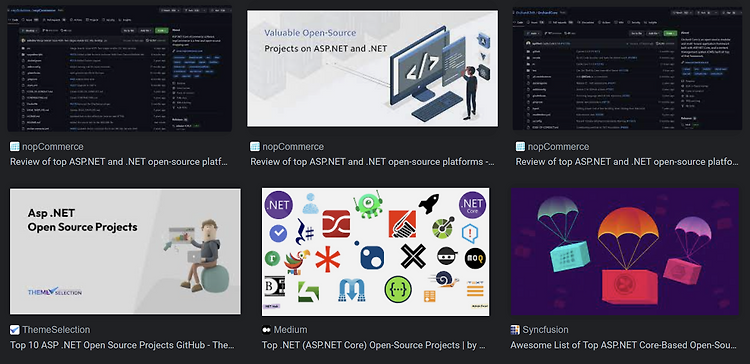The image size is (750, 364).
Task: Open the 'Asp .NET Open Source Projects' thumbnail
Action: [x=125, y=252]
